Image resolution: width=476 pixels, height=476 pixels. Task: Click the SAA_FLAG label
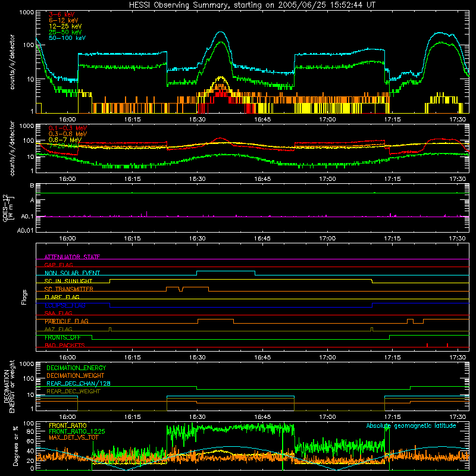click(x=58, y=313)
